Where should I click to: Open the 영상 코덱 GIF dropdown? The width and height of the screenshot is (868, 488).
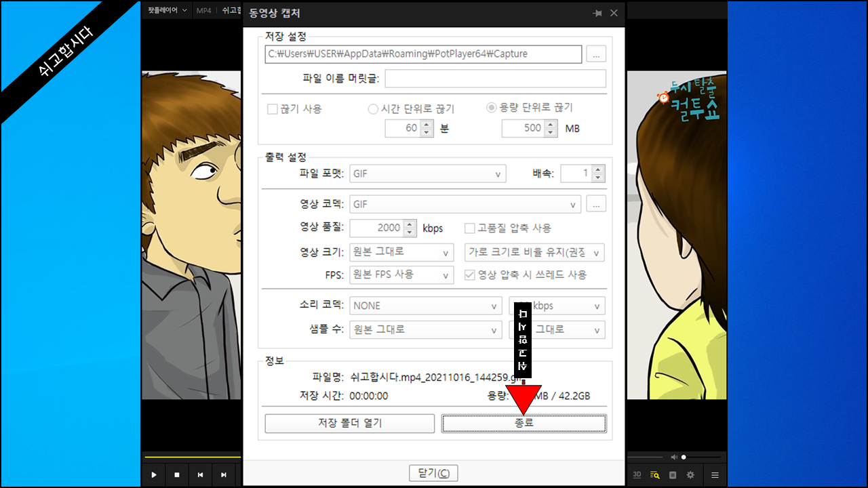465,204
